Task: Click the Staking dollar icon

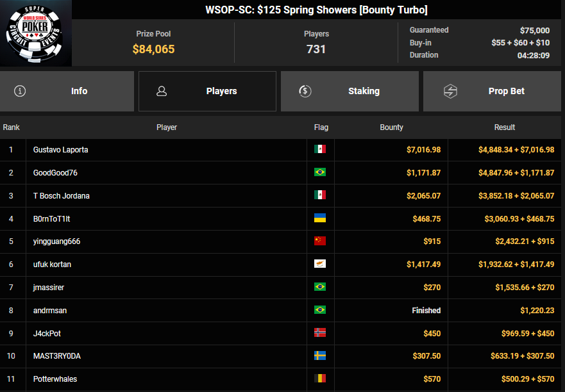Action: tap(305, 91)
